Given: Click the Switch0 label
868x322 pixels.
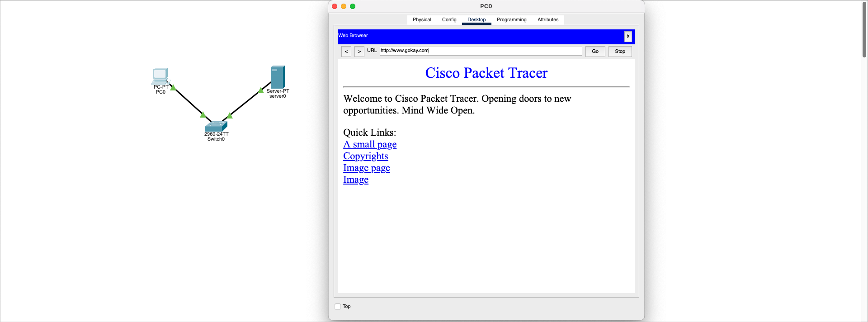Looking at the screenshot, I should tap(216, 139).
